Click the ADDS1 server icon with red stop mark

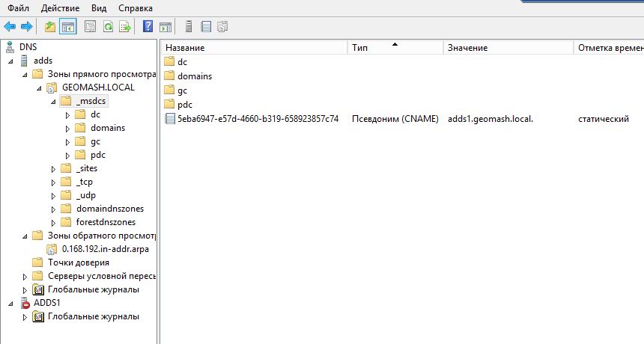[x=25, y=303]
